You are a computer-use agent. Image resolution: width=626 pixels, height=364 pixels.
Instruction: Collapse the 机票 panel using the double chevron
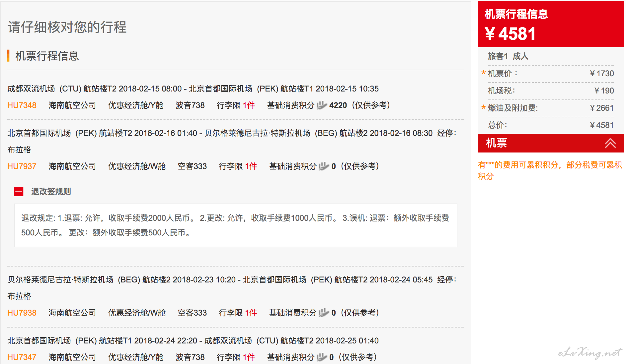pyautogui.click(x=610, y=143)
